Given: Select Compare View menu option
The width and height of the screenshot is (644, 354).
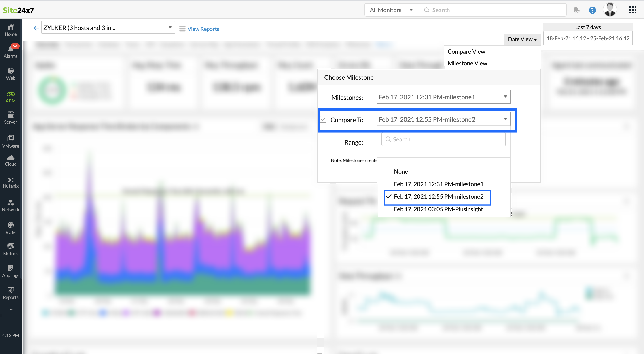Looking at the screenshot, I should click(466, 51).
